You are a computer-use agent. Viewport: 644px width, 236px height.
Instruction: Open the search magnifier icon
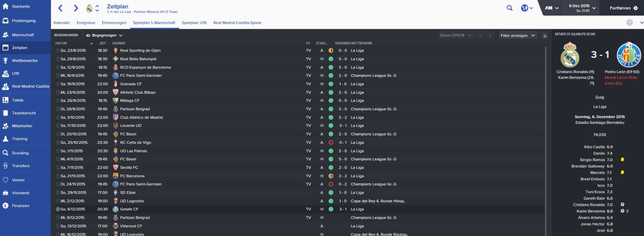[509, 8]
